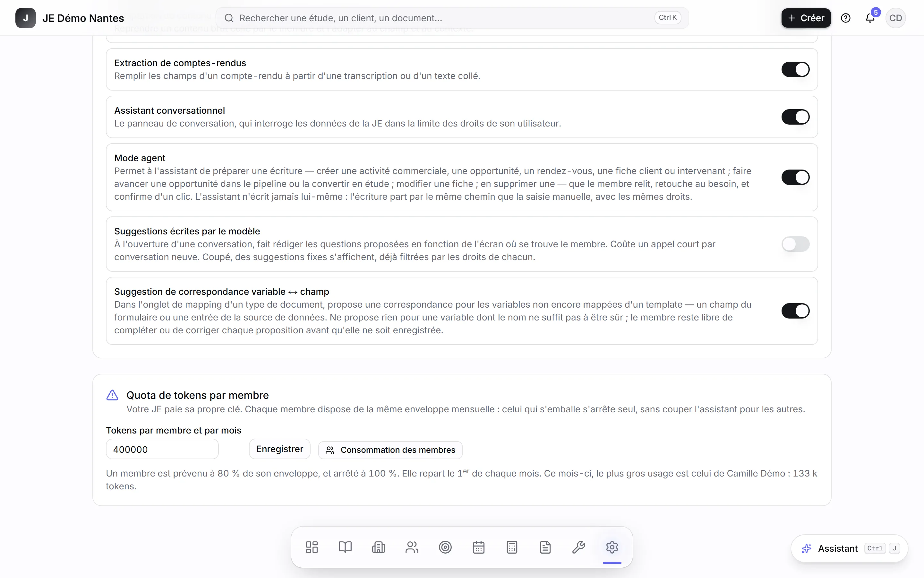Open Consommation des membres
The height and width of the screenshot is (578, 924).
[x=390, y=450]
